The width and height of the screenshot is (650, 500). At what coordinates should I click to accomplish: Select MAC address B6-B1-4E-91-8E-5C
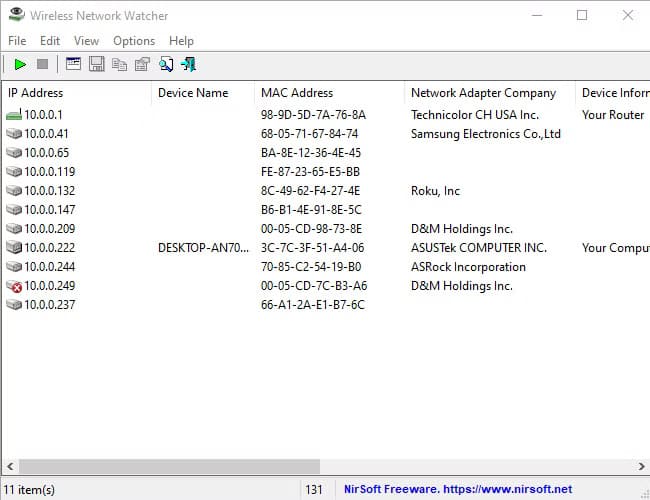tap(311, 210)
